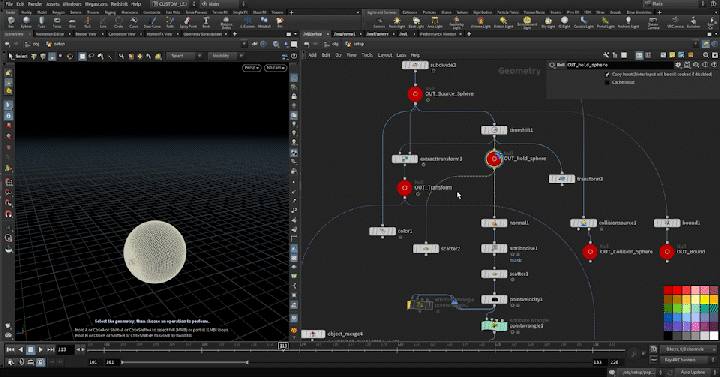The height and width of the screenshot is (377, 720).
Task: Select the timeshift1 node
Action: pos(494,130)
